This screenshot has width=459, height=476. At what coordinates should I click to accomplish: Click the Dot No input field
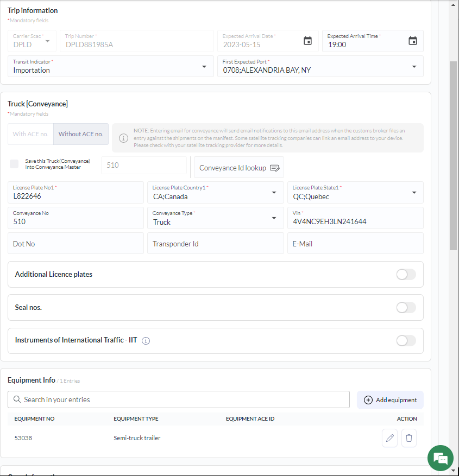click(76, 244)
